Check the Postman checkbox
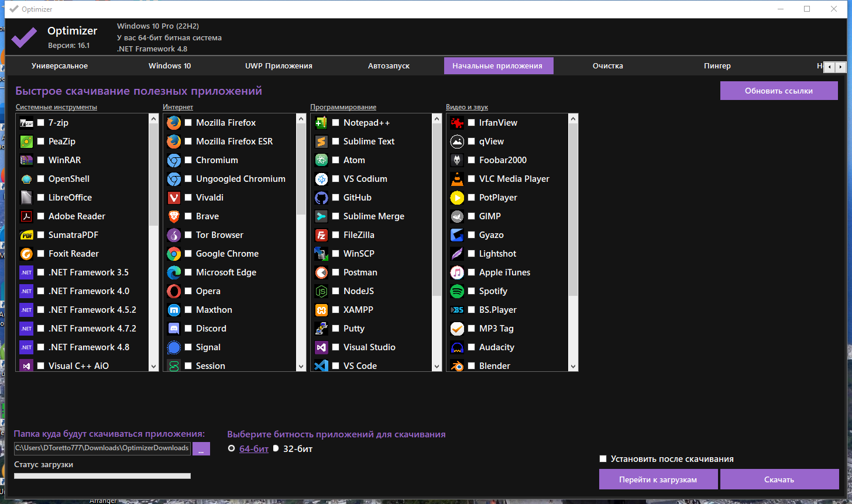Viewport: 852px width, 504px height. click(x=336, y=272)
